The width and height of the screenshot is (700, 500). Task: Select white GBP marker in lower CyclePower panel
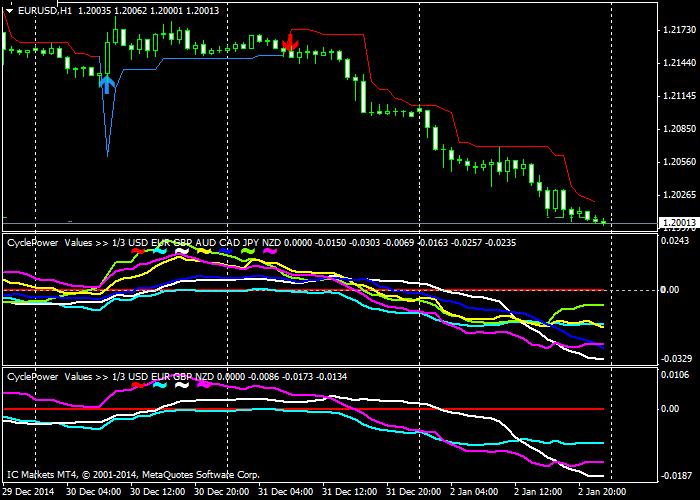pyautogui.click(x=181, y=384)
